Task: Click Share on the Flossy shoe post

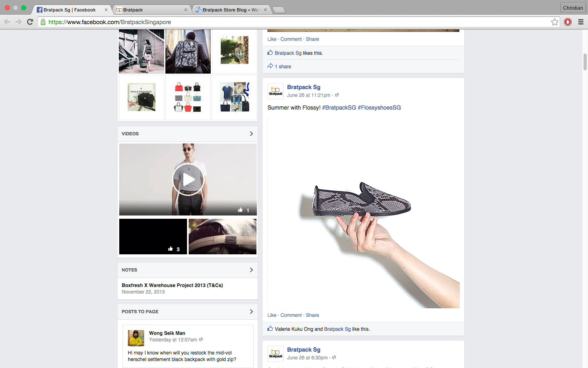Action: (312, 315)
